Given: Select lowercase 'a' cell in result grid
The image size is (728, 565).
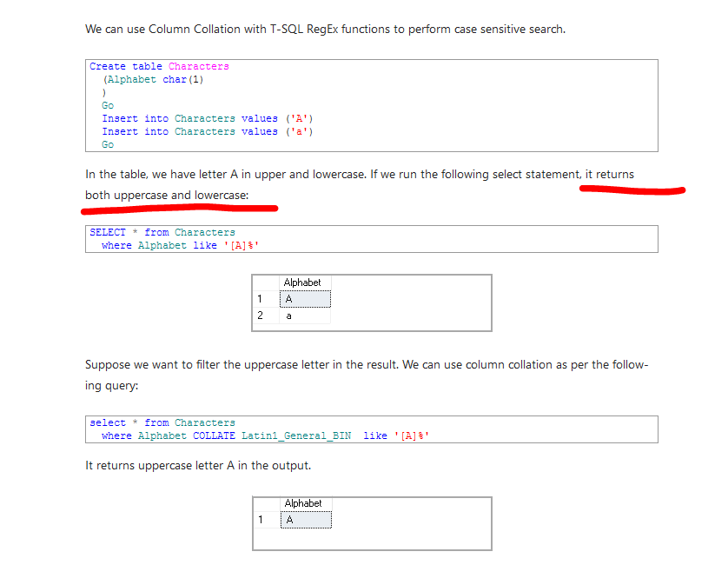Looking at the screenshot, I should (304, 316).
